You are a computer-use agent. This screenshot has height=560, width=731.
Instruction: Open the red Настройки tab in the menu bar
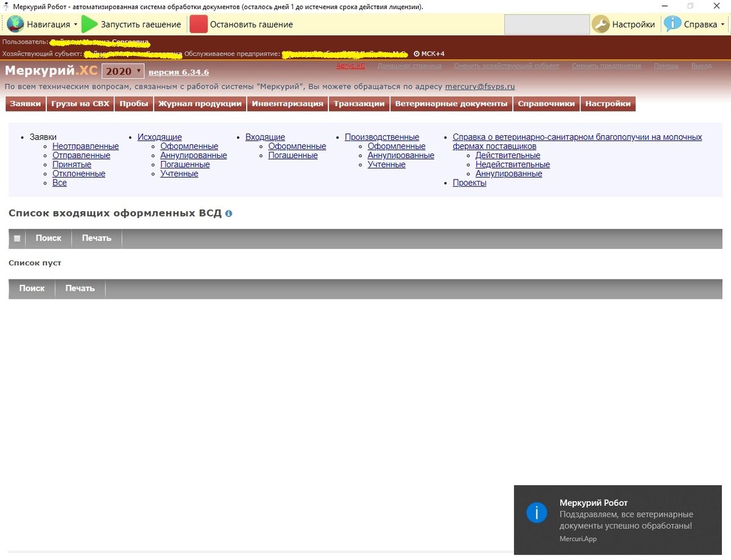[x=608, y=104]
